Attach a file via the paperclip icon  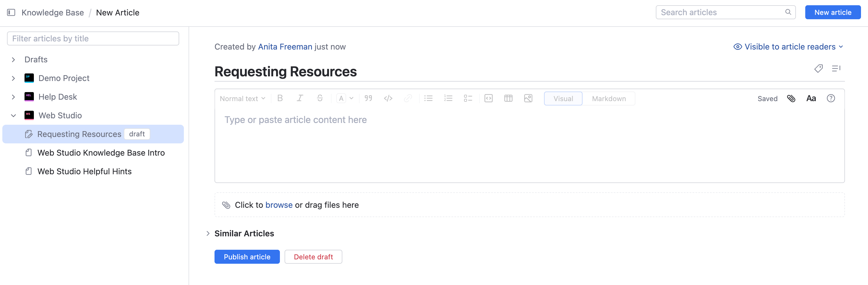point(791,98)
